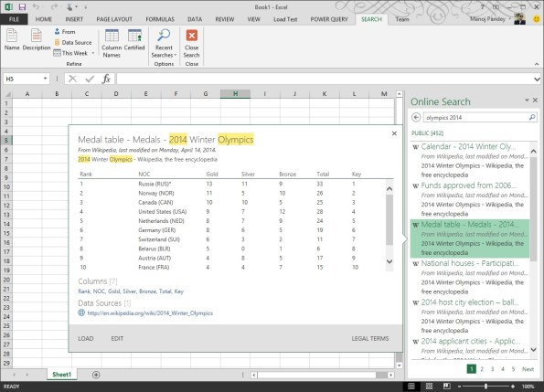Click the Help question mark icon
The image size is (544, 392).
click(x=482, y=7)
